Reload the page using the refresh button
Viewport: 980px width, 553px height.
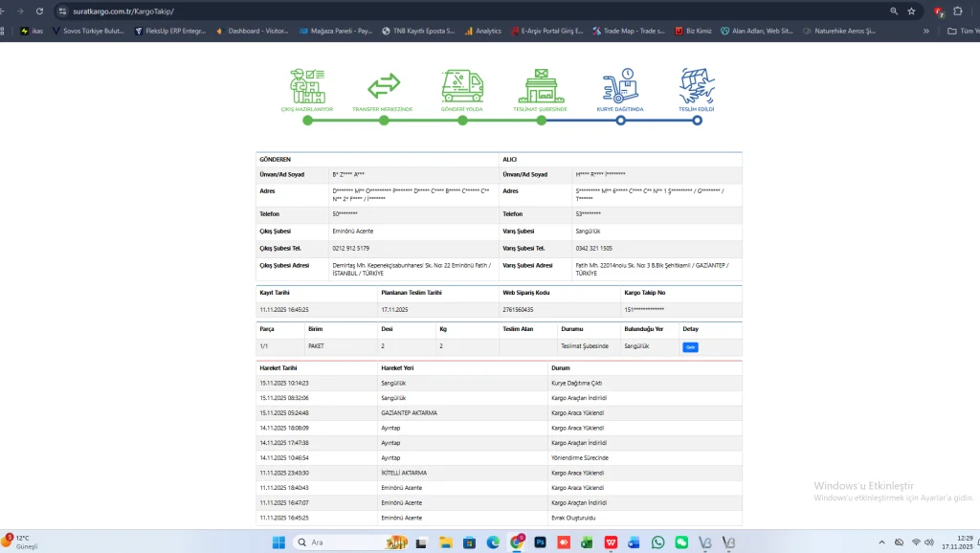point(39,11)
